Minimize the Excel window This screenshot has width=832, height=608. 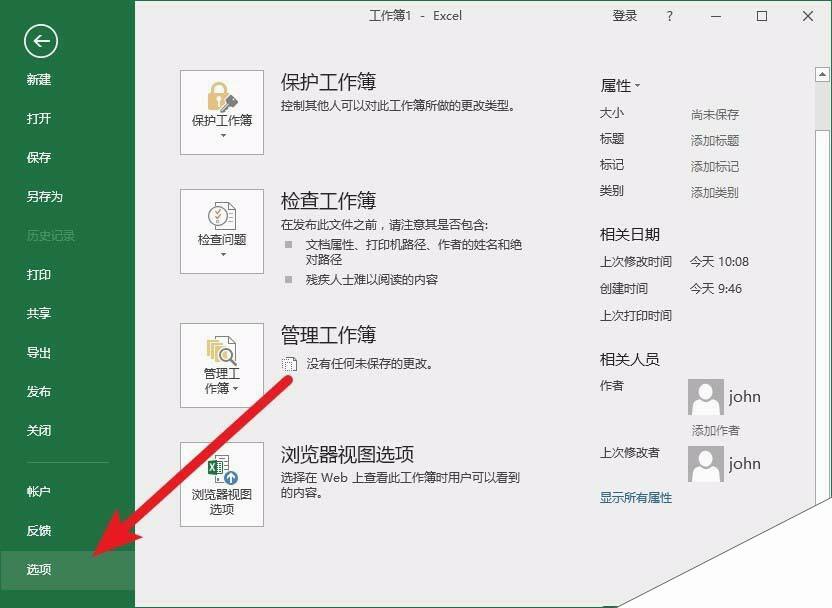click(716, 16)
